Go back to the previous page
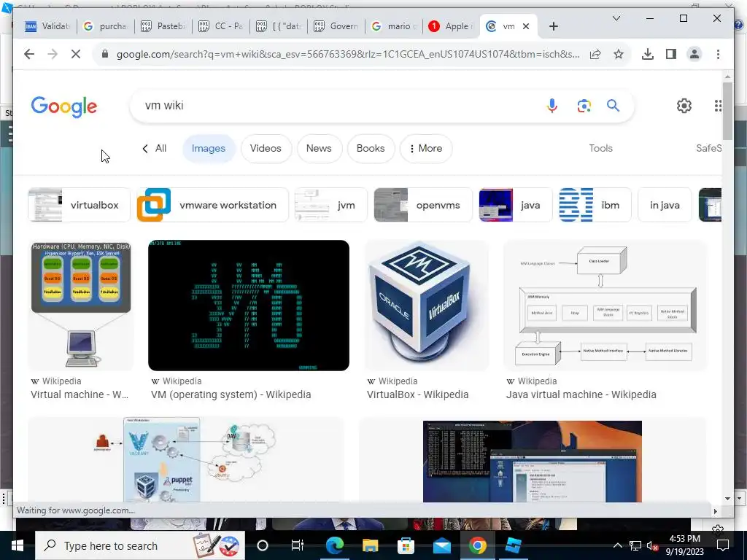Screen dimensions: 747x560 coord(29,54)
